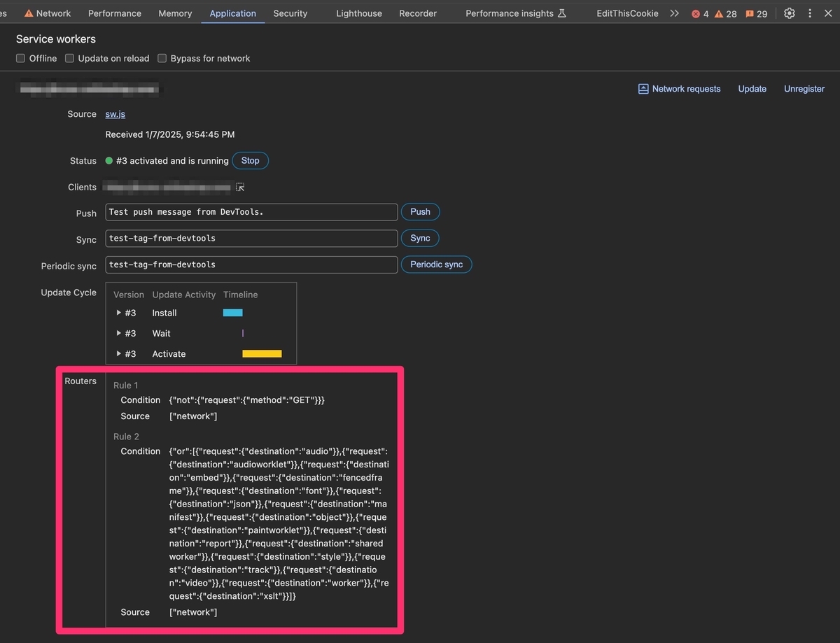Unregister the service worker
This screenshot has height=643, width=840.
tap(804, 89)
